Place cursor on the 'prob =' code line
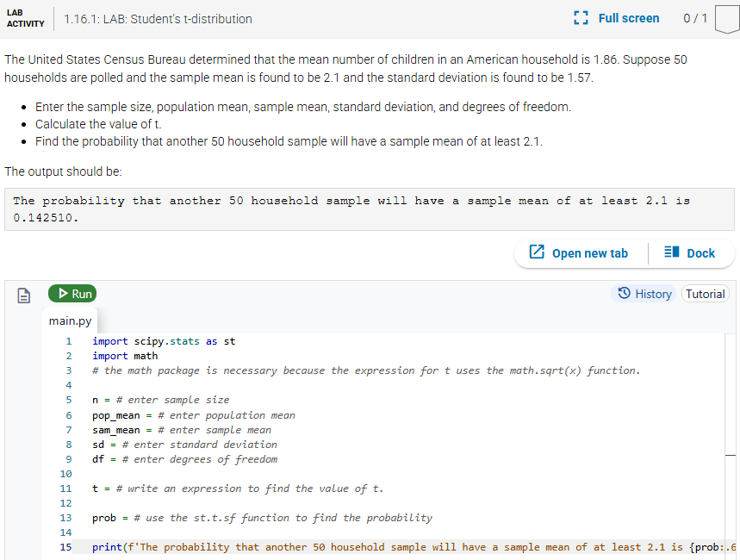The image size is (740, 560). (262, 518)
